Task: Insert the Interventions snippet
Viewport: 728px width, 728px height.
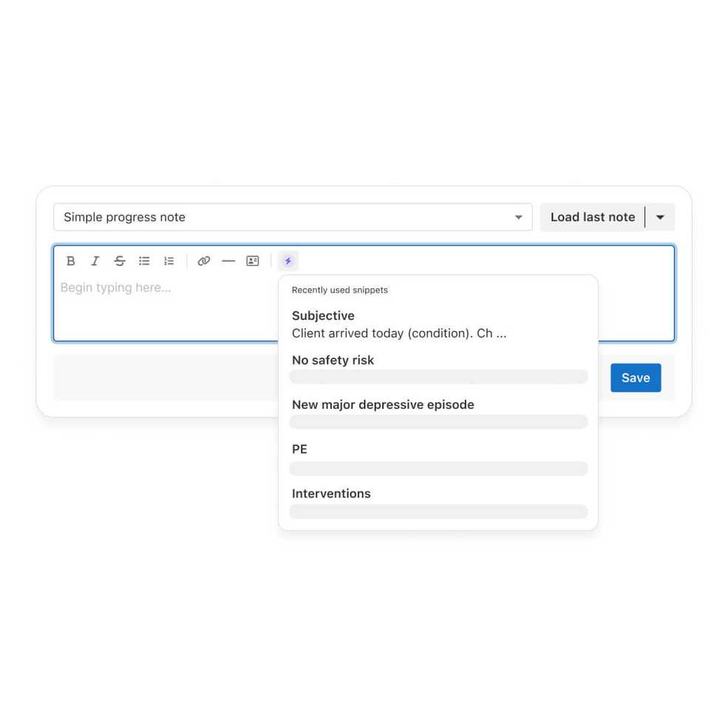Action: pos(438,503)
